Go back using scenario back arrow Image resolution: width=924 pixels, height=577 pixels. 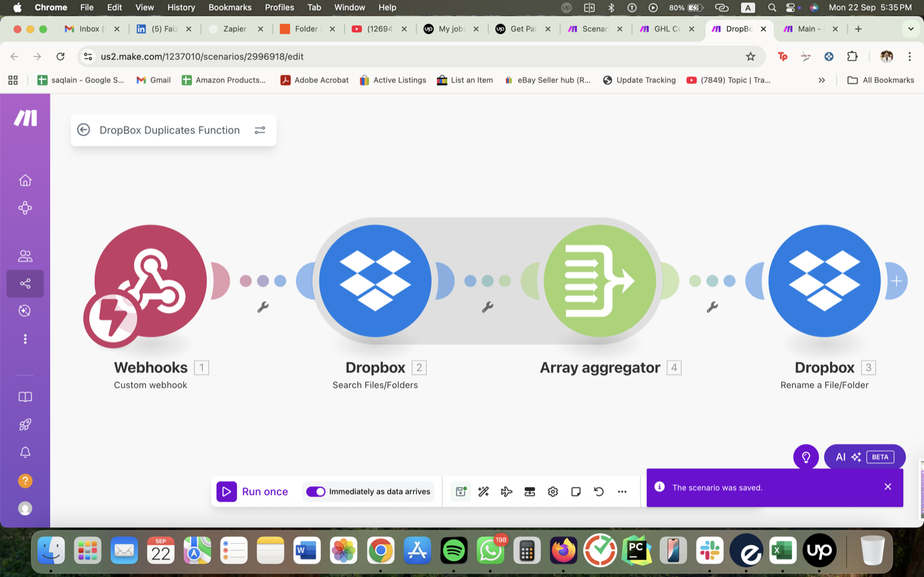pyautogui.click(x=84, y=130)
